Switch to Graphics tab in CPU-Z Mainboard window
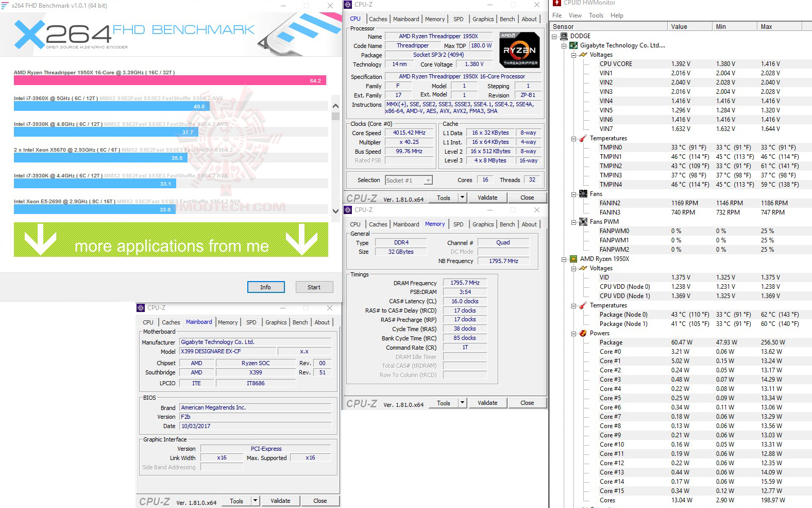 276,322
